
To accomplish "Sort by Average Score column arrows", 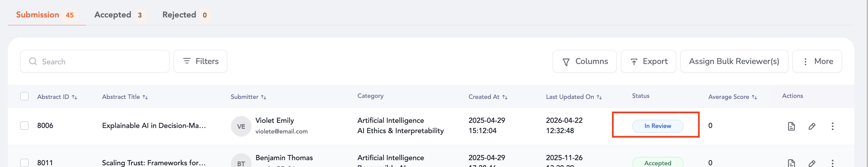I will [x=754, y=97].
